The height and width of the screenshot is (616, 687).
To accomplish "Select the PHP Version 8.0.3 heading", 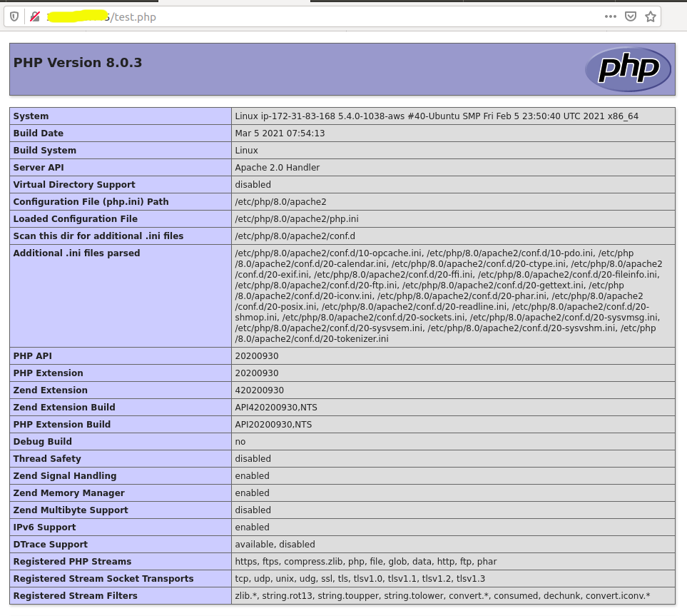I will (x=78, y=63).
